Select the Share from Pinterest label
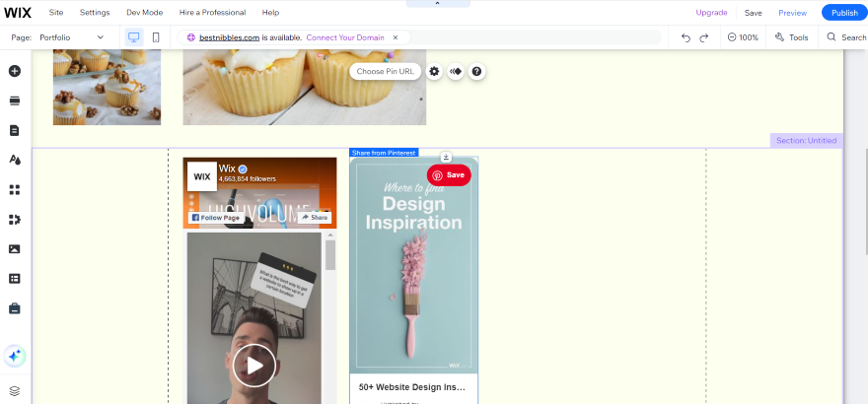The height and width of the screenshot is (404, 868). click(384, 153)
